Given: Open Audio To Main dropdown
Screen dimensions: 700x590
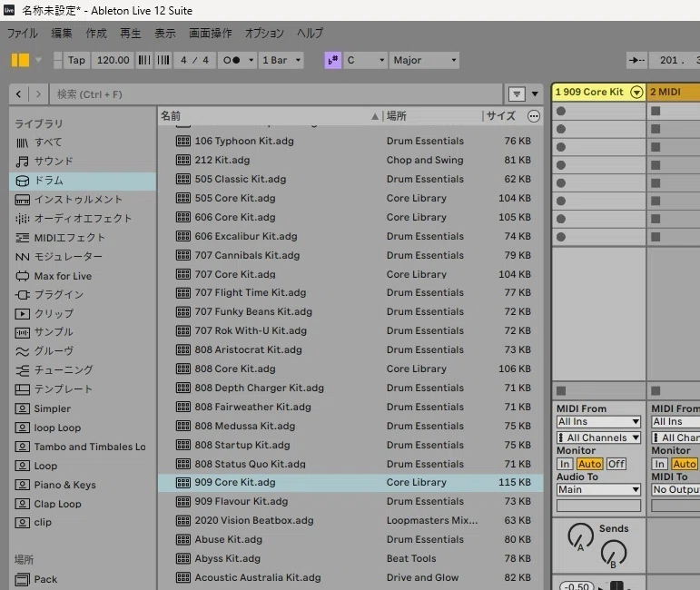Looking at the screenshot, I should 598,490.
